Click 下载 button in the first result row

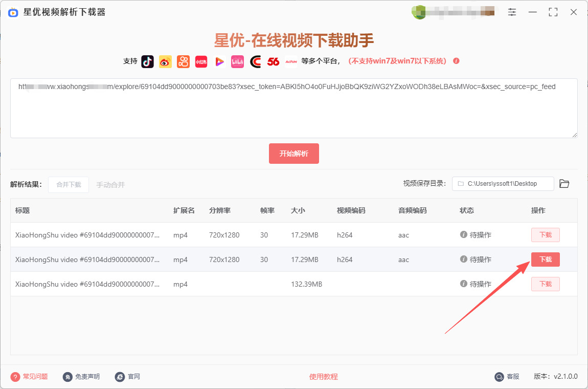coord(545,235)
